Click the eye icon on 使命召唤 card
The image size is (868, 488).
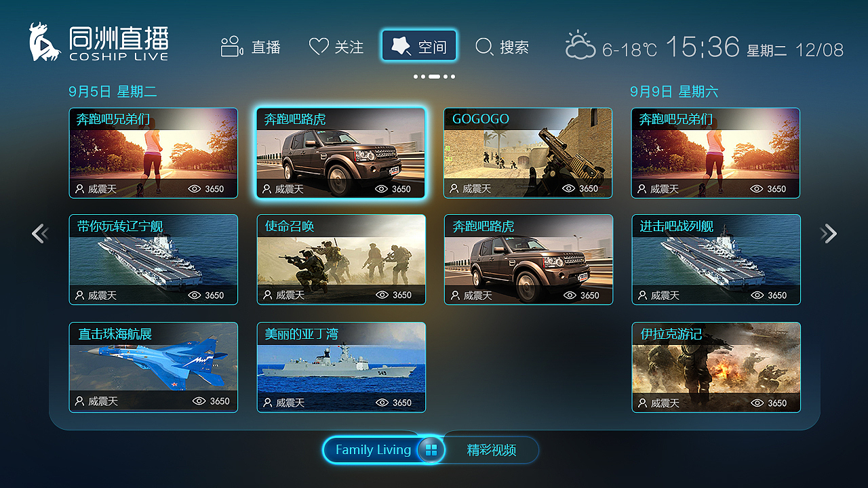tap(382, 295)
